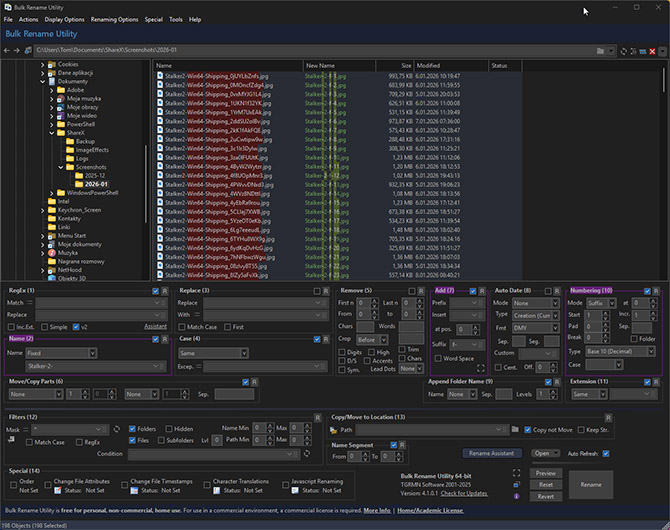Click the refresh icon in top-right toolbar

point(623,50)
